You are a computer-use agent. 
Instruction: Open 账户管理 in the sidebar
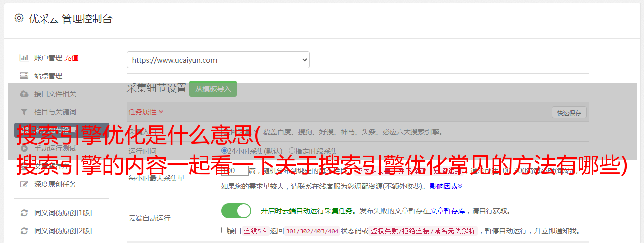pyautogui.click(x=48, y=58)
